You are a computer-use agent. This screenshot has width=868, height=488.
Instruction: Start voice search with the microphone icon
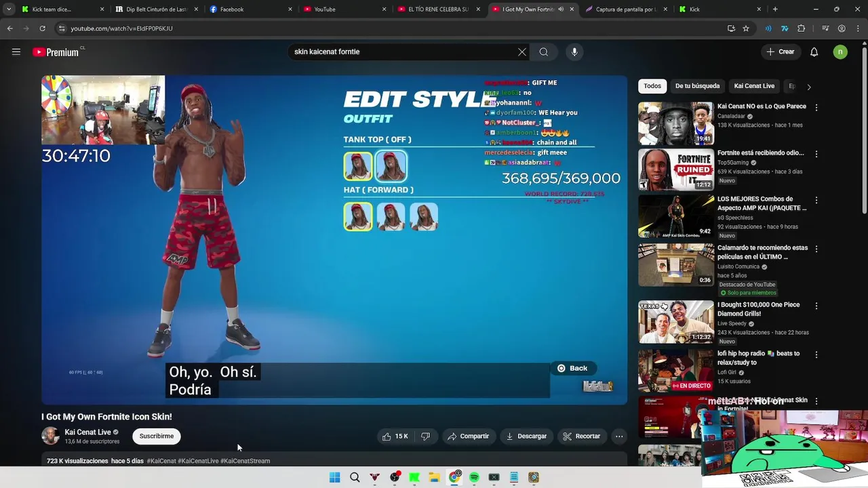[574, 52]
